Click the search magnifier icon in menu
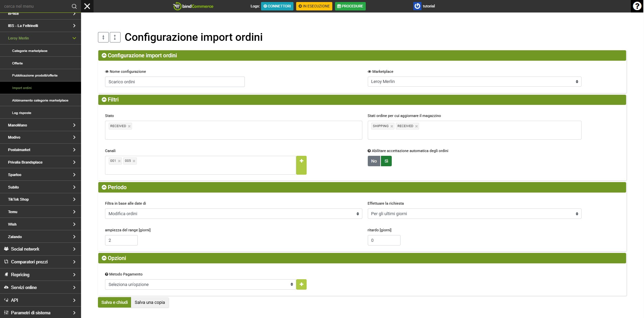Viewport: 644px width, 318px height. tap(74, 6)
